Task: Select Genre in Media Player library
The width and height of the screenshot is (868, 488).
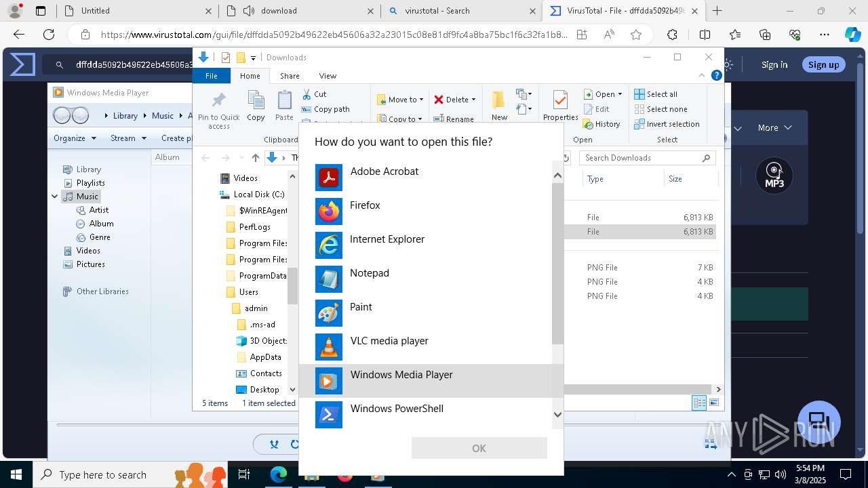Action: pyautogui.click(x=99, y=237)
